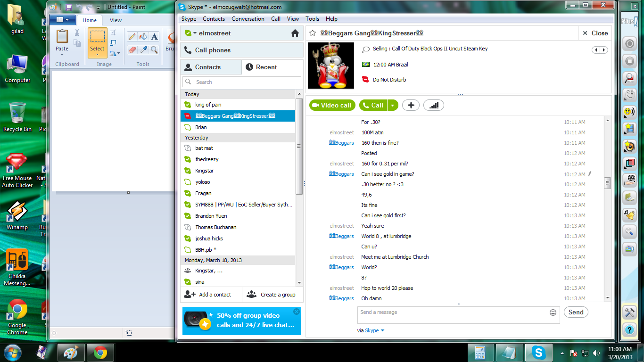Viewport: 644px width, 362px height.
Task: Select the Eraser tool in Paint
Action: (132, 49)
